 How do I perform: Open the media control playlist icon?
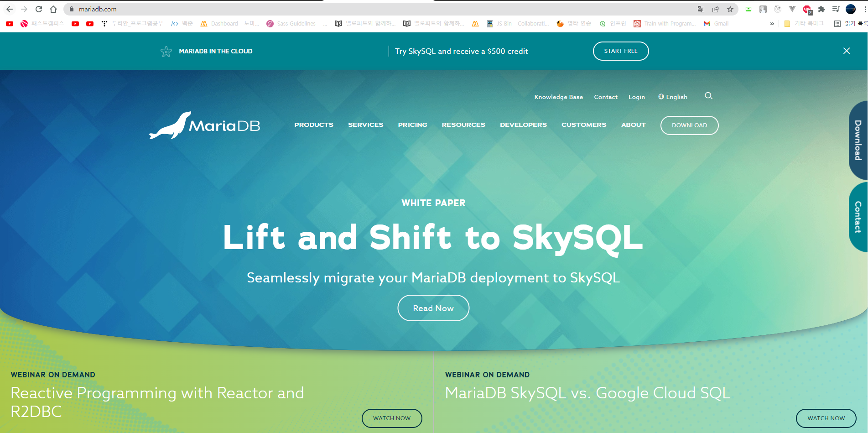coord(836,9)
